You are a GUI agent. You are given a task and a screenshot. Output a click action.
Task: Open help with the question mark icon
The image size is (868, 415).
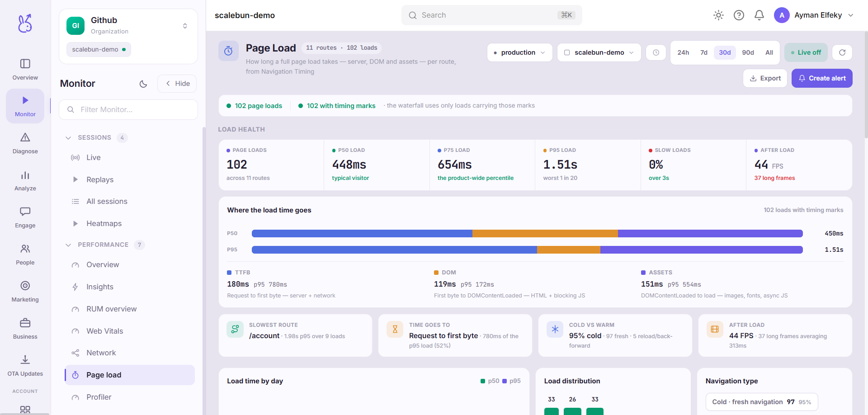point(739,15)
